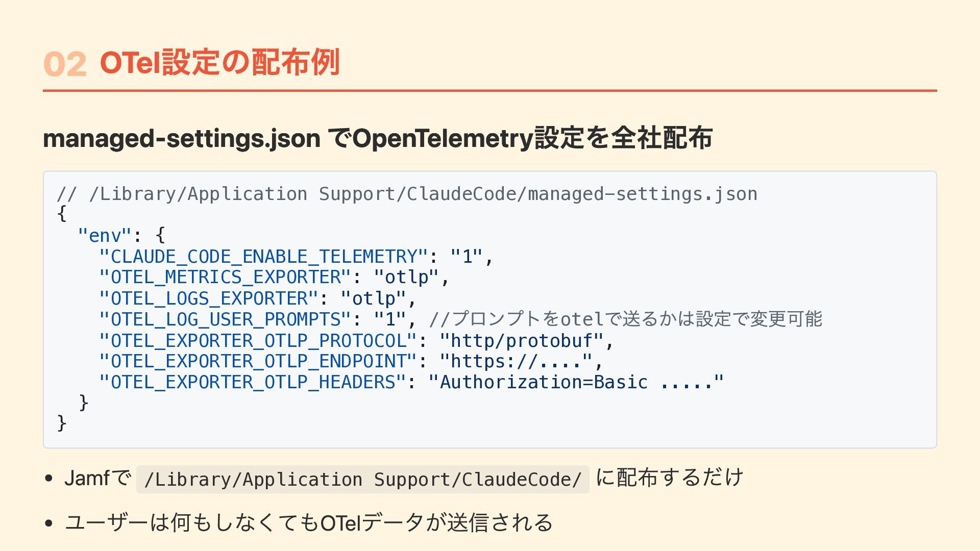The image size is (980, 551).
Task: Click the Japanese comment after USER_PROMPTS line
Action: (625, 319)
